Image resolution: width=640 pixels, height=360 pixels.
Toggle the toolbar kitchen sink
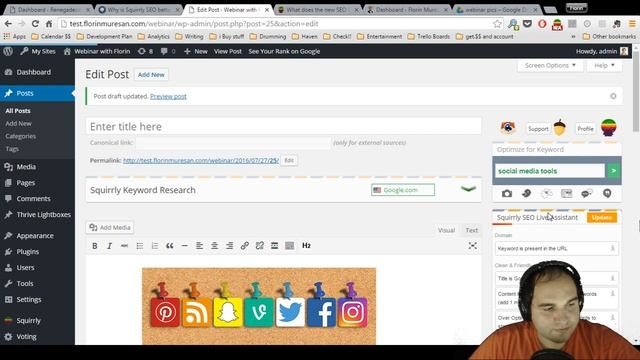click(x=289, y=246)
